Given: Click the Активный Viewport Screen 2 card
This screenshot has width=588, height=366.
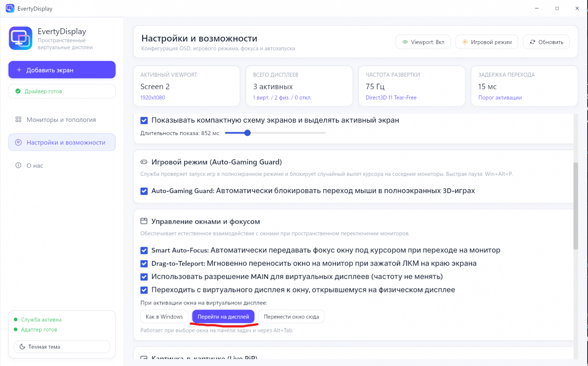Looking at the screenshot, I should click(187, 86).
